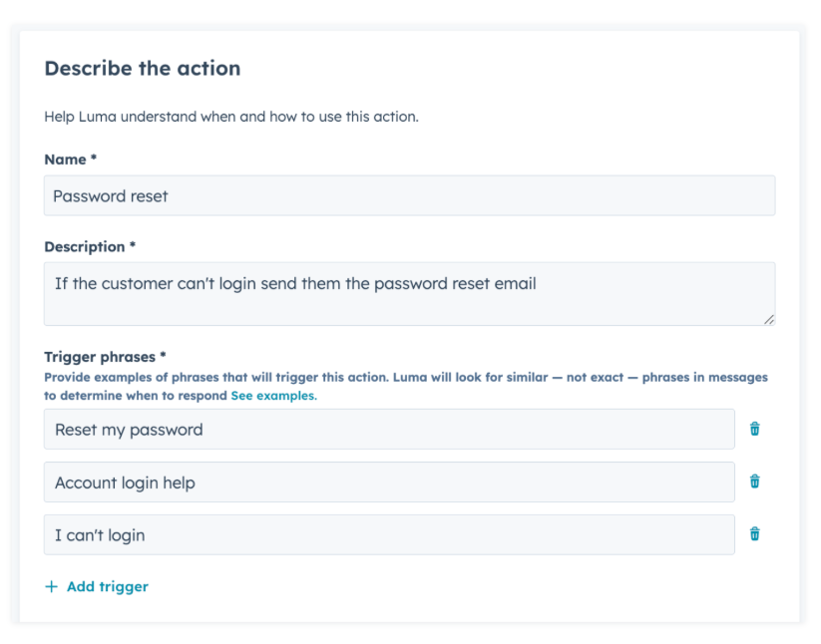Focus the "Account login help" trigger field
The height and width of the screenshot is (644, 821).
(x=389, y=483)
